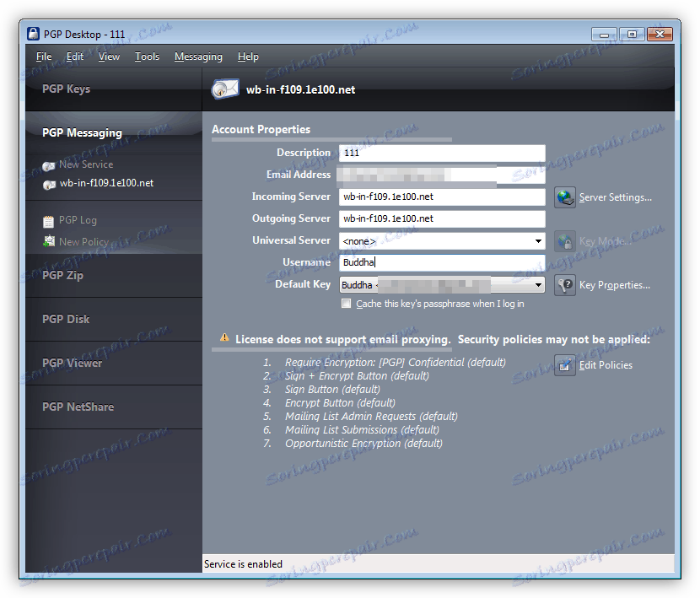The height and width of the screenshot is (598, 700).
Task: Click the 'Account Properties' heading
Action: tap(261, 130)
